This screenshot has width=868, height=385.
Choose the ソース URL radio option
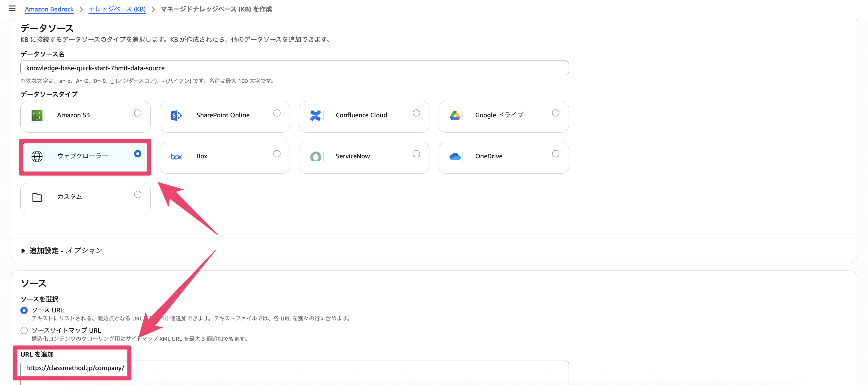24,310
